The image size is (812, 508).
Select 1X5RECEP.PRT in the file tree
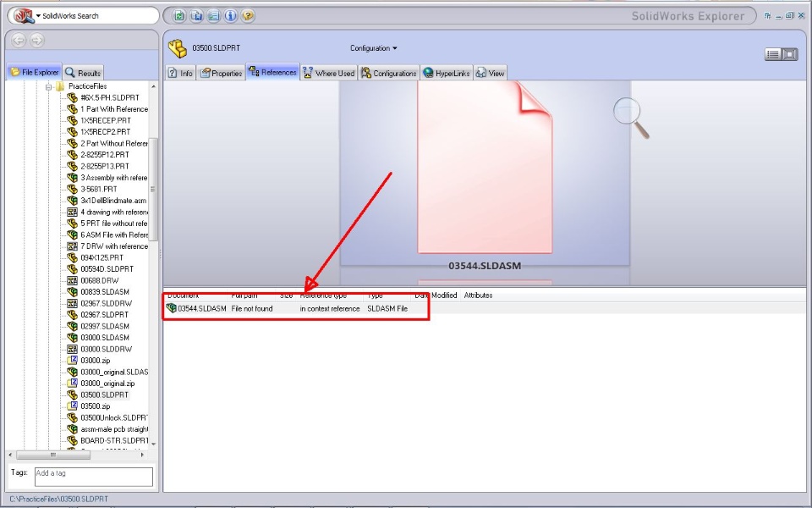click(x=106, y=120)
